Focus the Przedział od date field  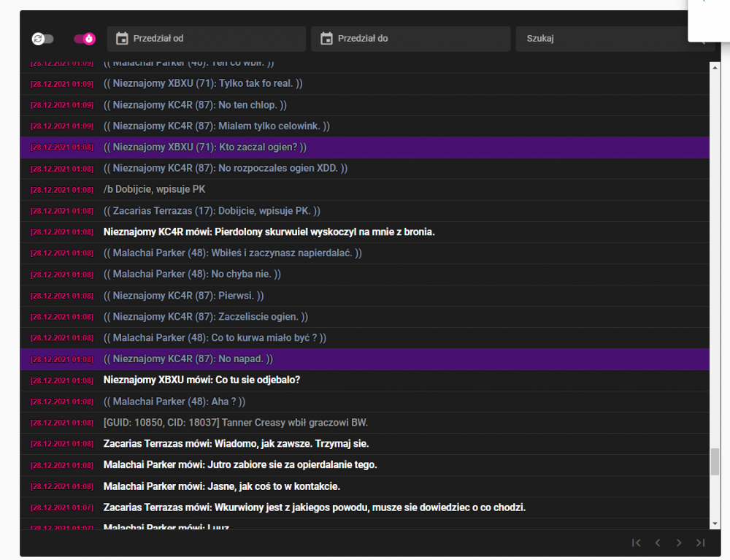207,39
